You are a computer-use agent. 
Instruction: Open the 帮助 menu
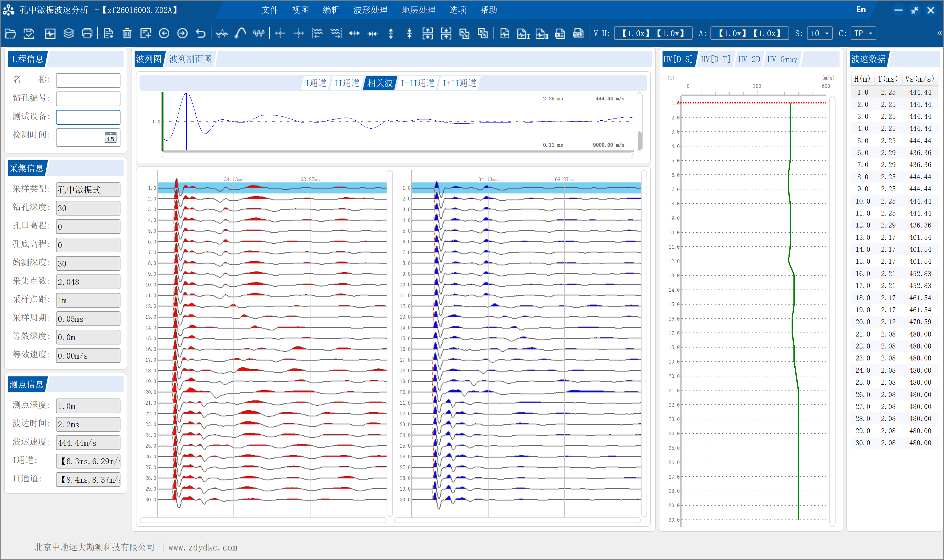488,10
